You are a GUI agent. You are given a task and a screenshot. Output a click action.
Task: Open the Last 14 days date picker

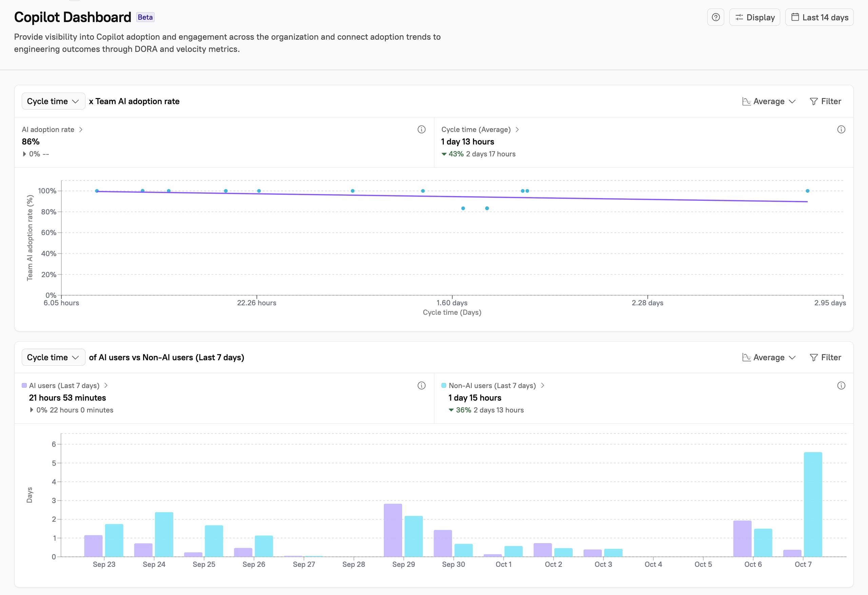(x=819, y=17)
